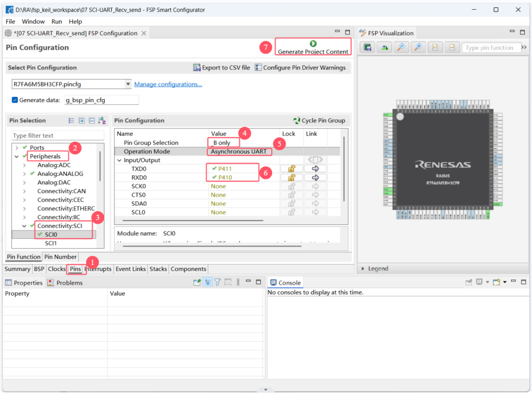The width and height of the screenshot is (532, 393).
Task: Click the lock icon for TXD0
Action: point(291,169)
